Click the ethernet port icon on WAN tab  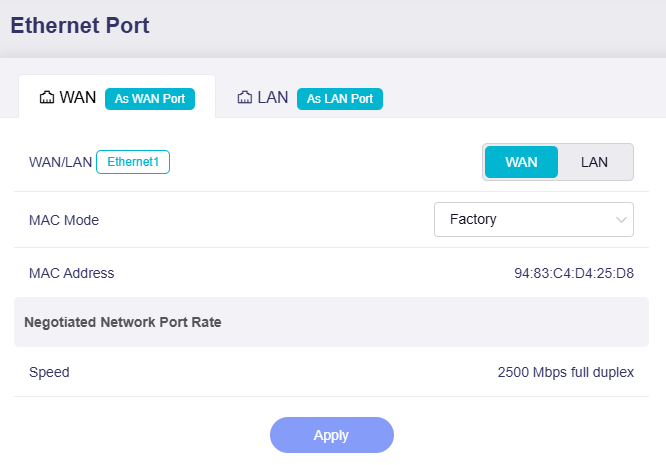coord(46,98)
